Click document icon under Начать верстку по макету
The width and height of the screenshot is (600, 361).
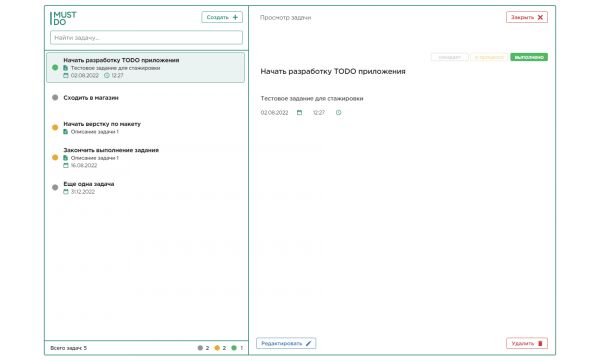[65, 132]
